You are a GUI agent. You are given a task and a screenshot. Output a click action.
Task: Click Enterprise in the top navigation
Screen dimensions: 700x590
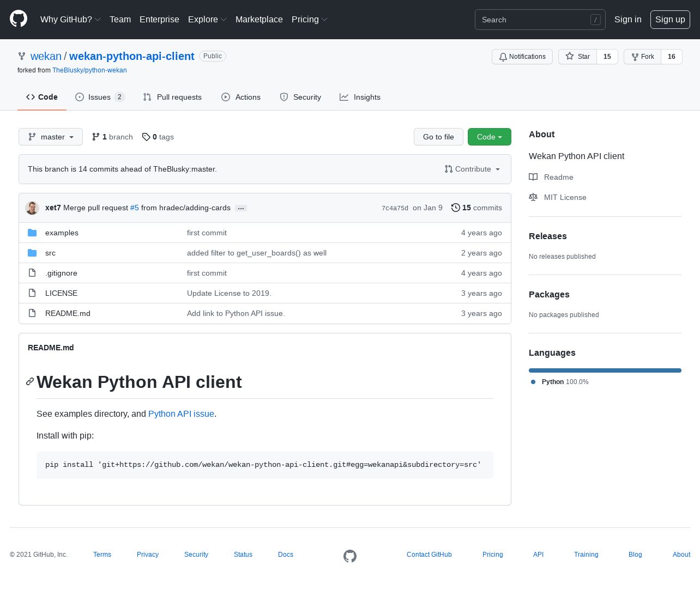pos(159,19)
